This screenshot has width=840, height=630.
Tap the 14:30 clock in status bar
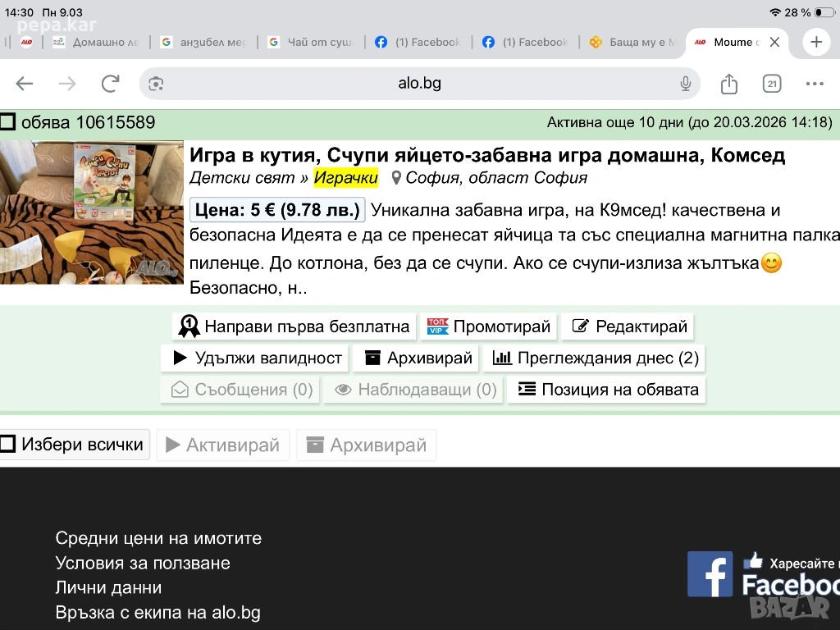click(20, 12)
